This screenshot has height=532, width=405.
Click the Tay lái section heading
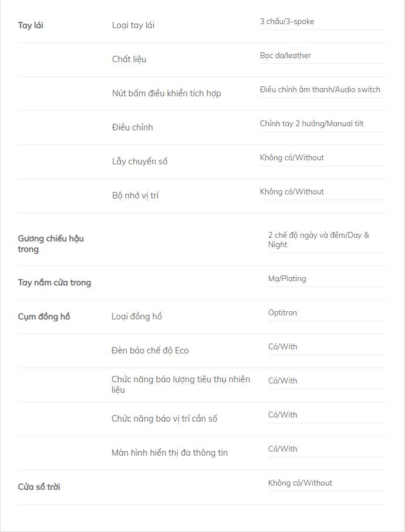(31, 25)
